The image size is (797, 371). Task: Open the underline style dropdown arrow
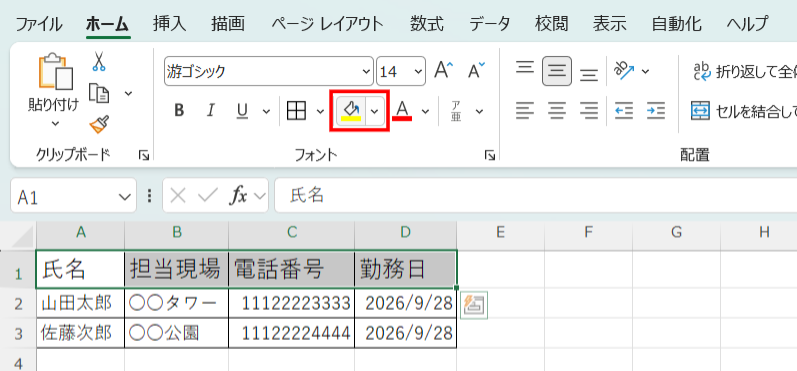click(x=266, y=111)
